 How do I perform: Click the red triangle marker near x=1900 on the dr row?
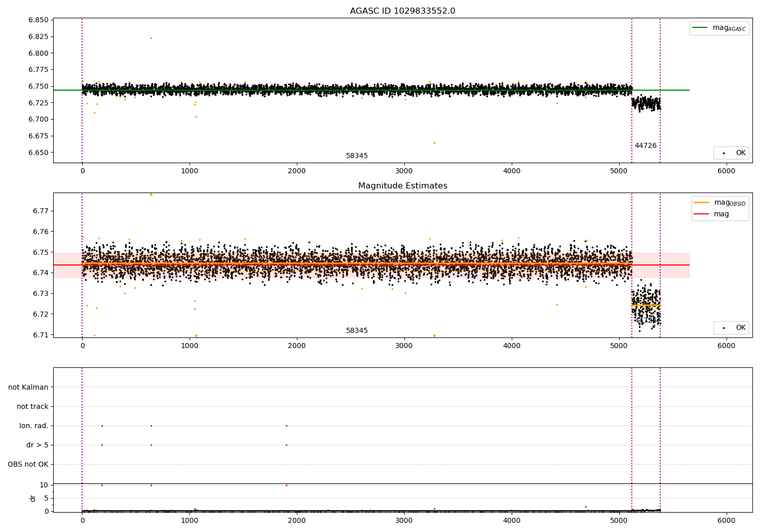(x=286, y=485)
